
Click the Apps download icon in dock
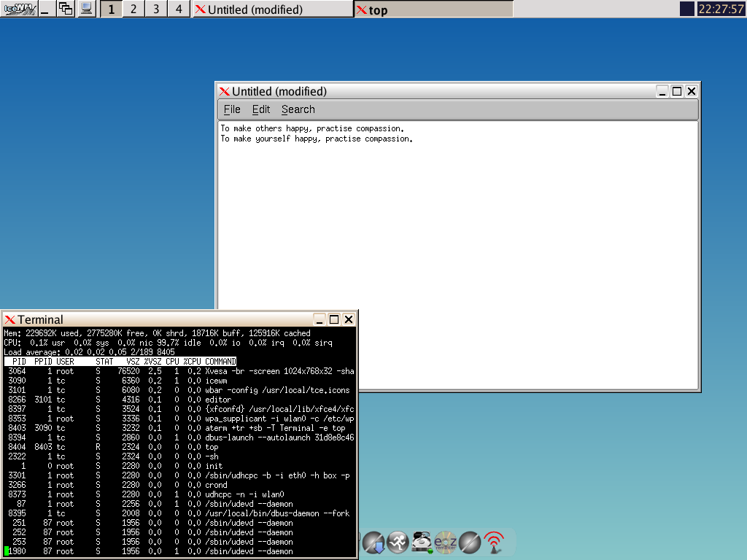coord(374,542)
